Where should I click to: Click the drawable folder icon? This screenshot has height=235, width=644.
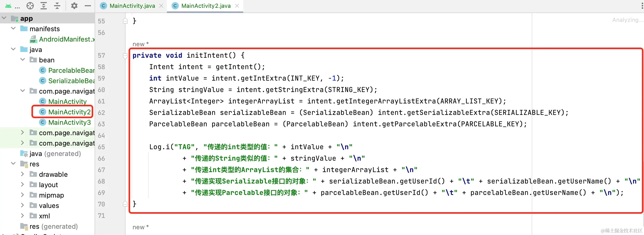point(33,174)
